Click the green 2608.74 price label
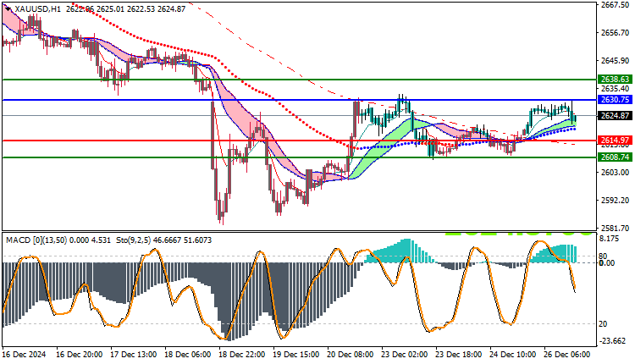The height and width of the screenshot is (364, 635). point(615,157)
